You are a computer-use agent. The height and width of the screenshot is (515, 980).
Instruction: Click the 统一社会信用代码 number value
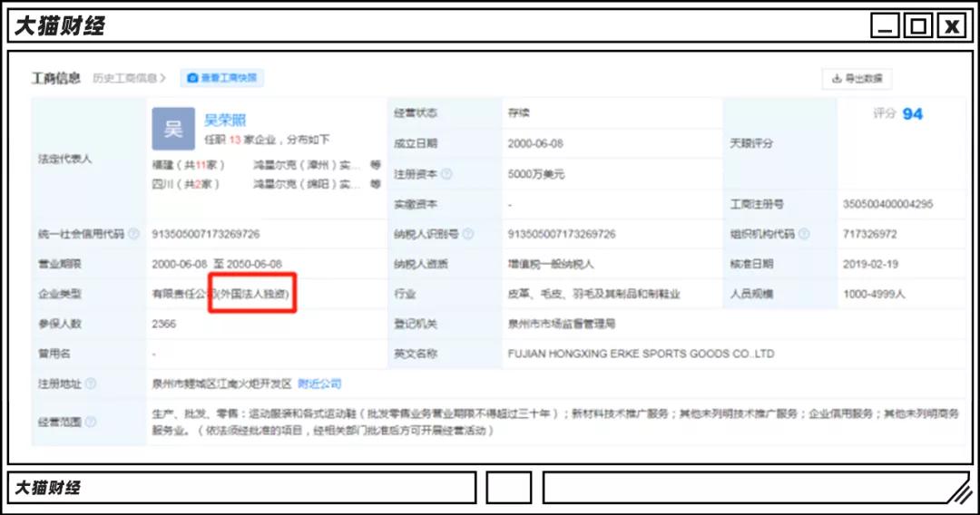[x=206, y=234]
